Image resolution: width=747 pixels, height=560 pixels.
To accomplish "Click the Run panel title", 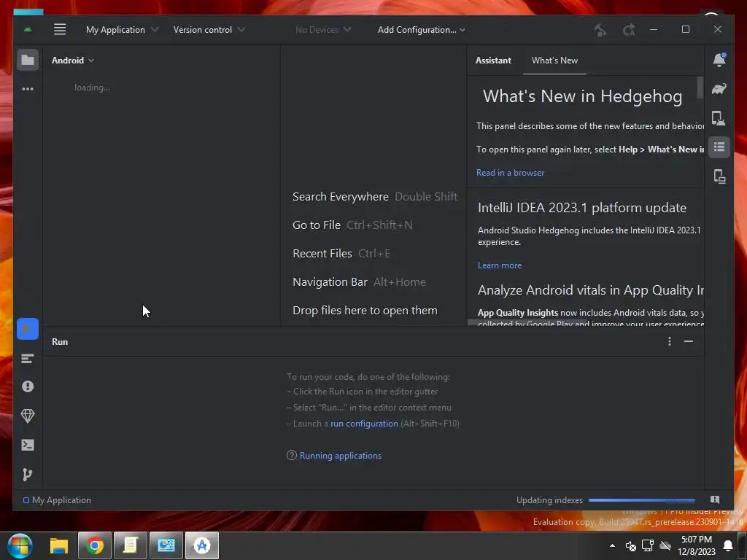I will (60, 342).
